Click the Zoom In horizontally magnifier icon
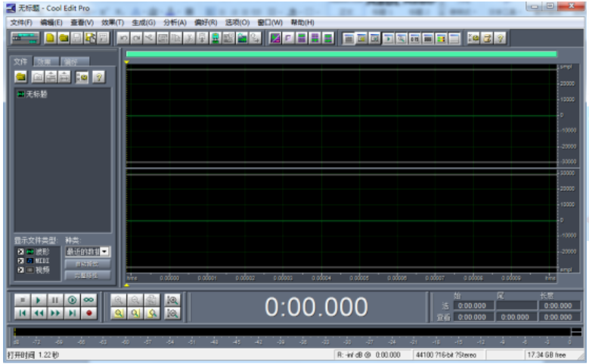Viewport: 589px width, 364px height. [x=119, y=300]
